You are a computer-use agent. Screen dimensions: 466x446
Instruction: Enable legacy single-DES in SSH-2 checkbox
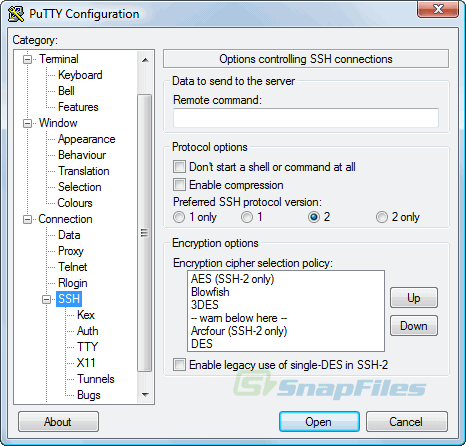[179, 364]
